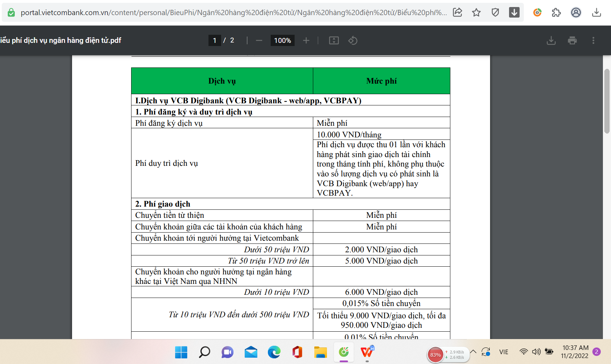Click '2. Phí giao dịch' heading
Viewport: 611px width, 364px height.
tap(291, 204)
